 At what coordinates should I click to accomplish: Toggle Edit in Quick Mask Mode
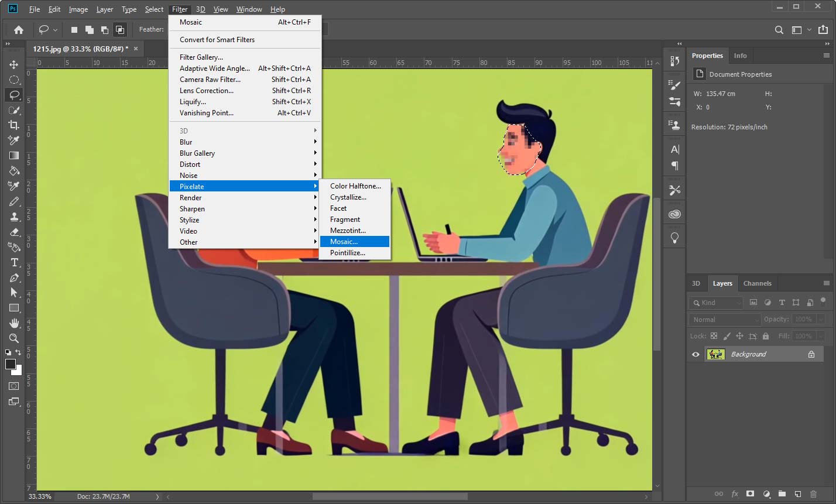tap(15, 386)
